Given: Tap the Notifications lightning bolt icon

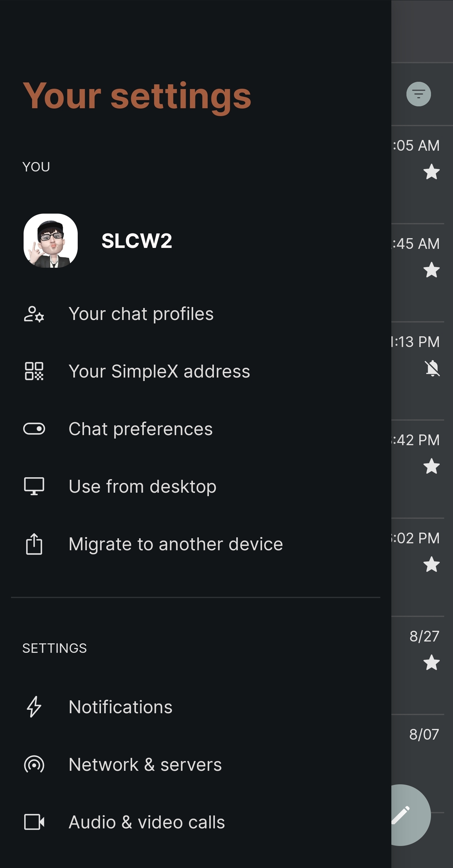Looking at the screenshot, I should (x=34, y=707).
